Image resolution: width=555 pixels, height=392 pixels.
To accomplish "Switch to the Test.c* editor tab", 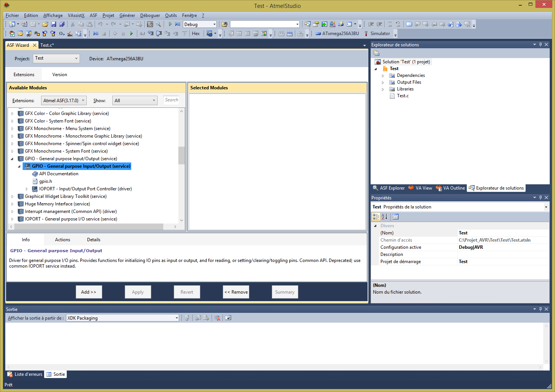I will point(47,45).
